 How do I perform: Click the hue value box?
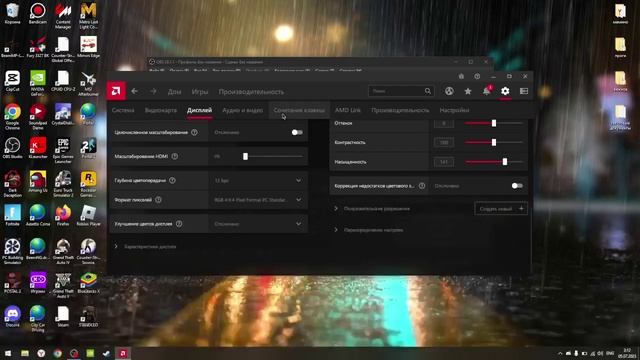pyautogui.click(x=444, y=123)
